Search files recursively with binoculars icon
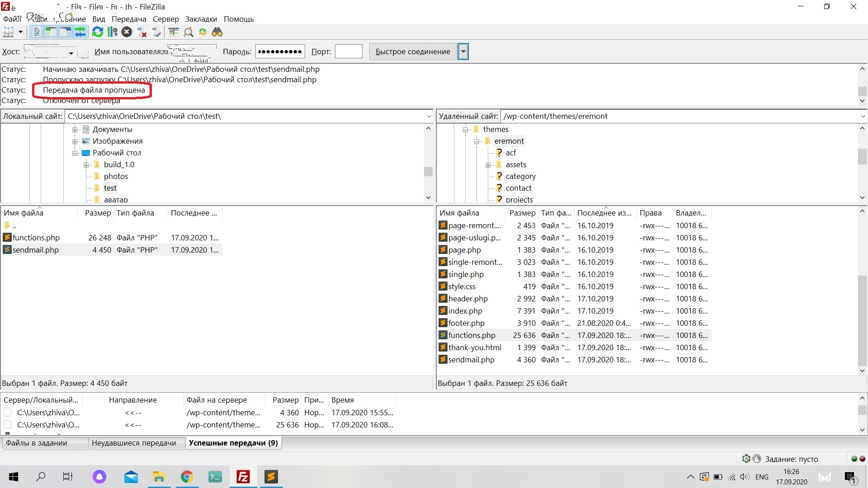This screenshot has height=488, width=868. pyautogui.click(x=217, y=32)
